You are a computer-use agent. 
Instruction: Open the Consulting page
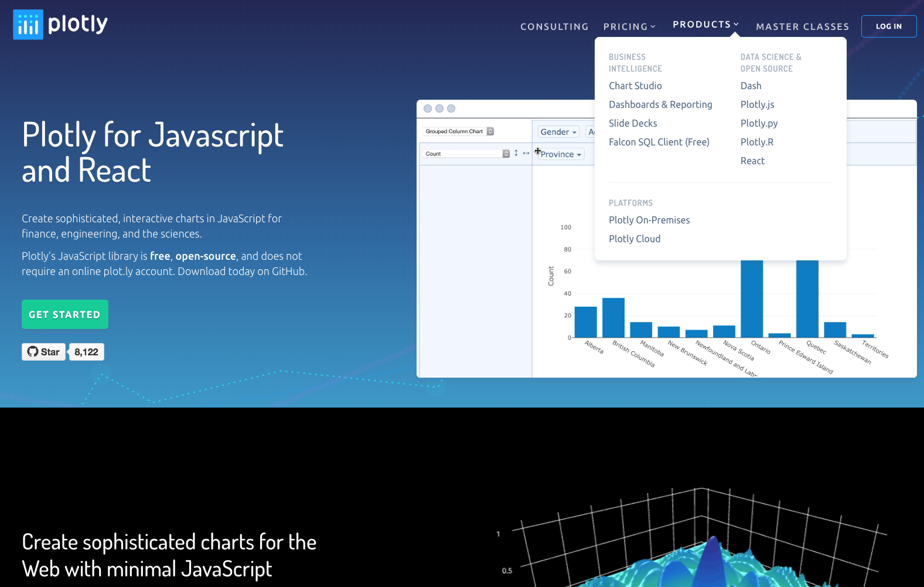[x=554, y=26]
